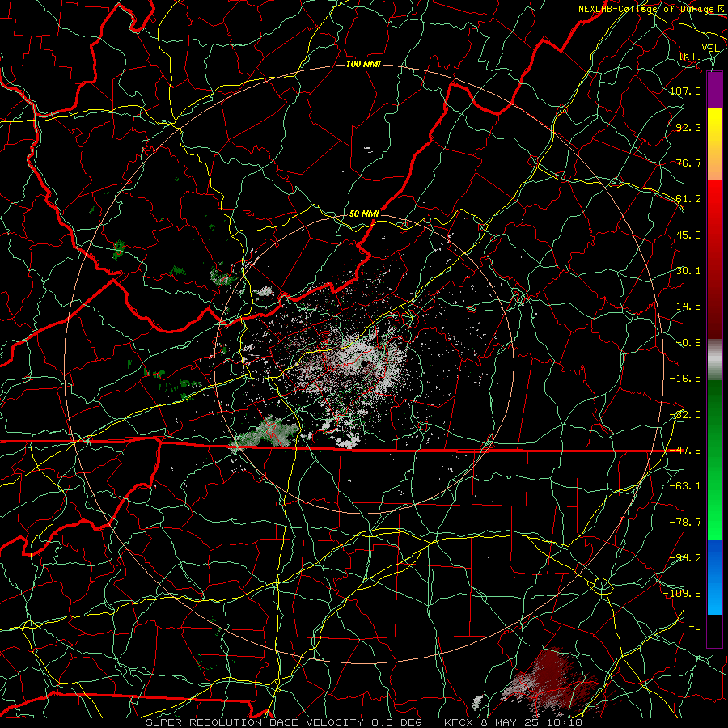Viewport: 728px width, 728px height.
Task: Select the -32.0 scale value
Action: pyautogui.click(x=685, y=415)
